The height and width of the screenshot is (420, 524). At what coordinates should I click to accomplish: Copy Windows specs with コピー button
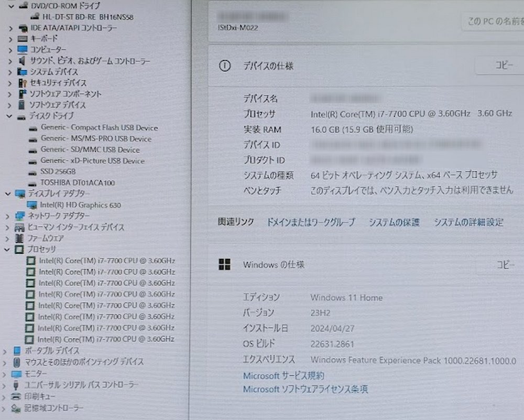point(500,265)
